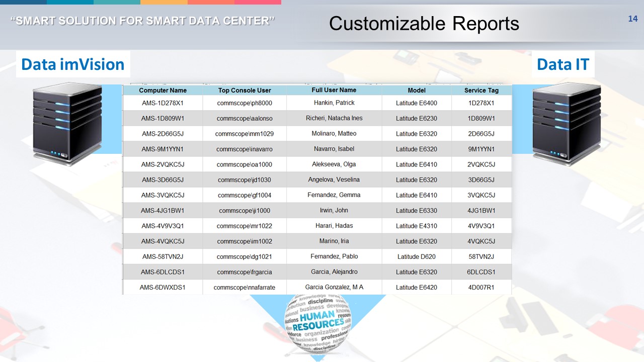The width and height of the screenshot is (644, 362).
Task: Click model cell Latitude E6420
Action: click(x=417, y=288)
